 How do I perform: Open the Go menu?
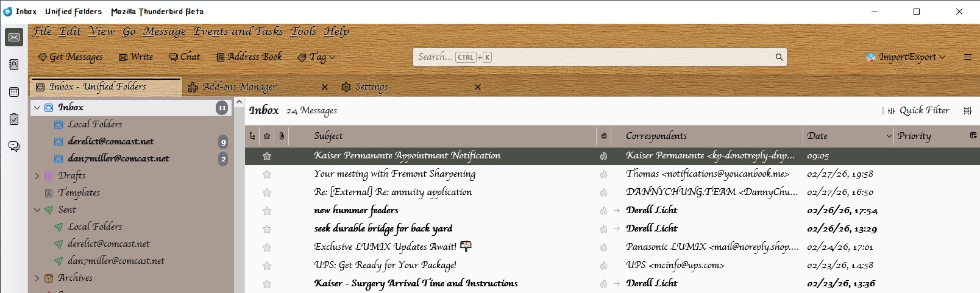129,31
